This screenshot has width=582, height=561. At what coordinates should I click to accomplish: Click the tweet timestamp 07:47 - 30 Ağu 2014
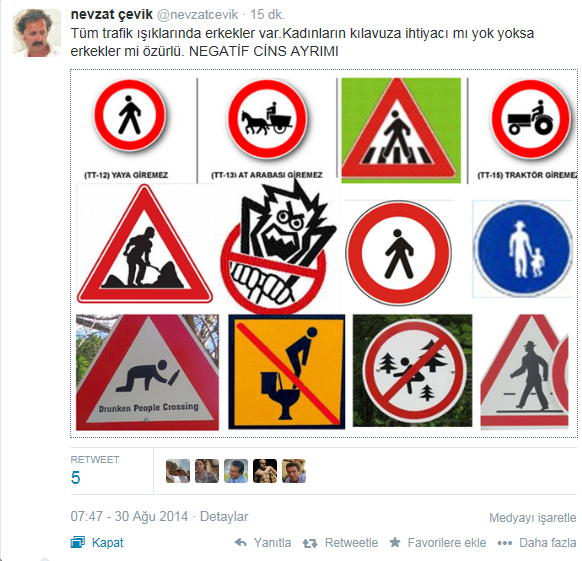coord(129,516)
